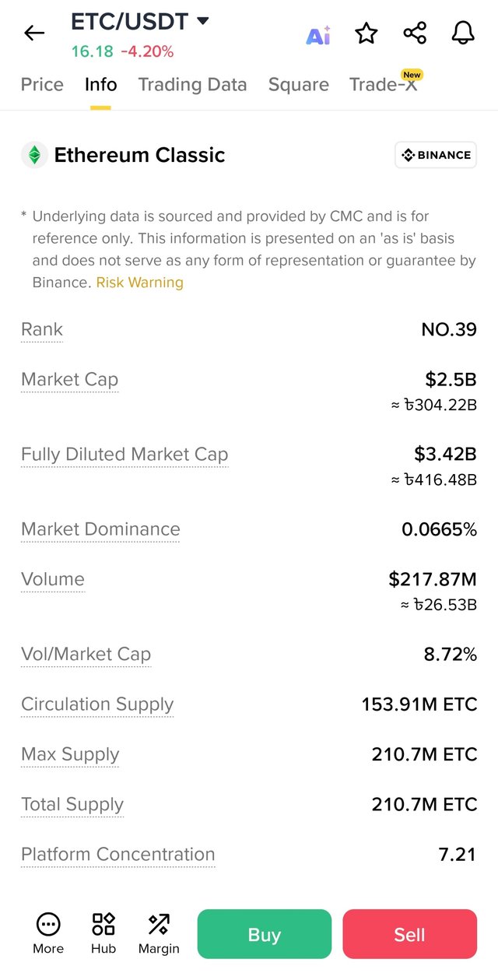Show Market Cap term explanation
The image size is (498, 980).
coord(69,380)
